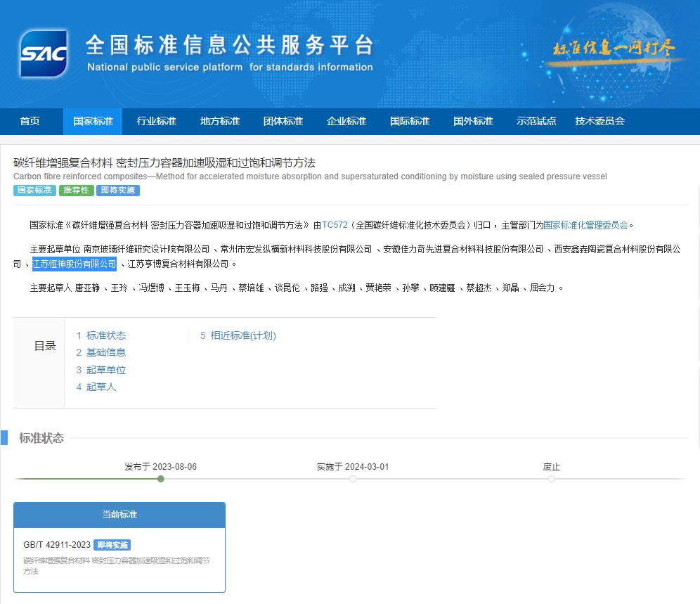Click the green 推荐性 tag badge
700x604 pixels.
click(x=76, y=191)
